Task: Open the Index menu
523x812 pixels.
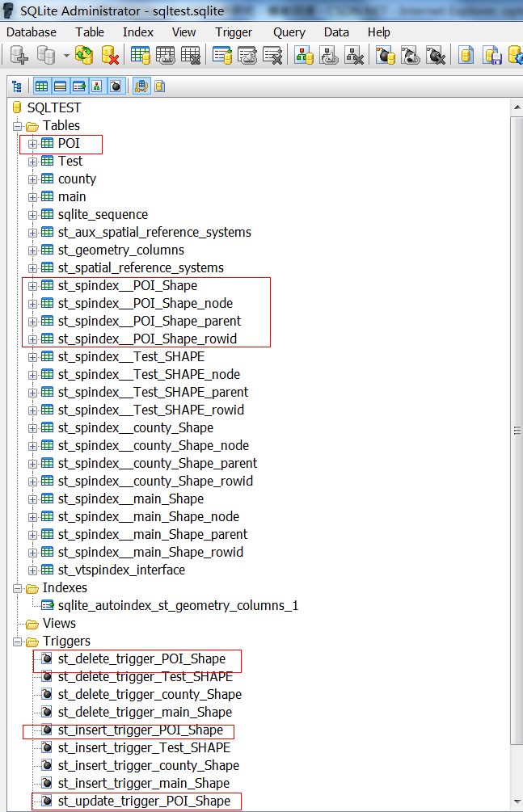Action: click(x=138, y=32)
